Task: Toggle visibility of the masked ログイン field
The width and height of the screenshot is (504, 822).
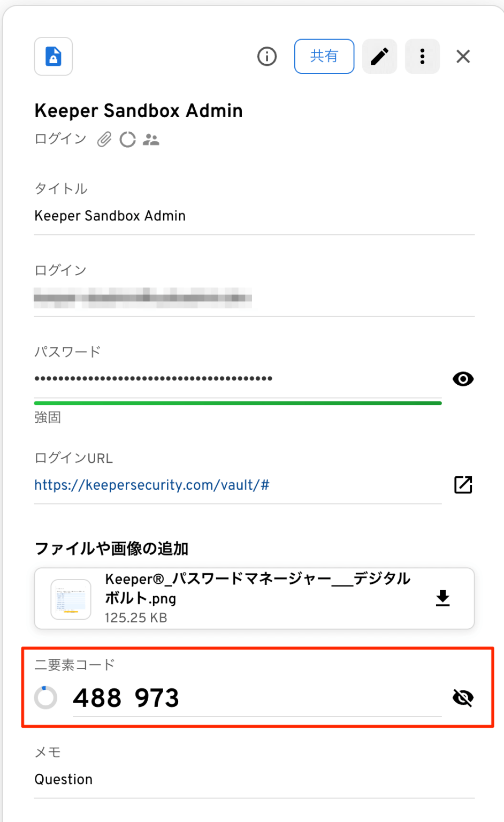Action: (x=143, y=298)
